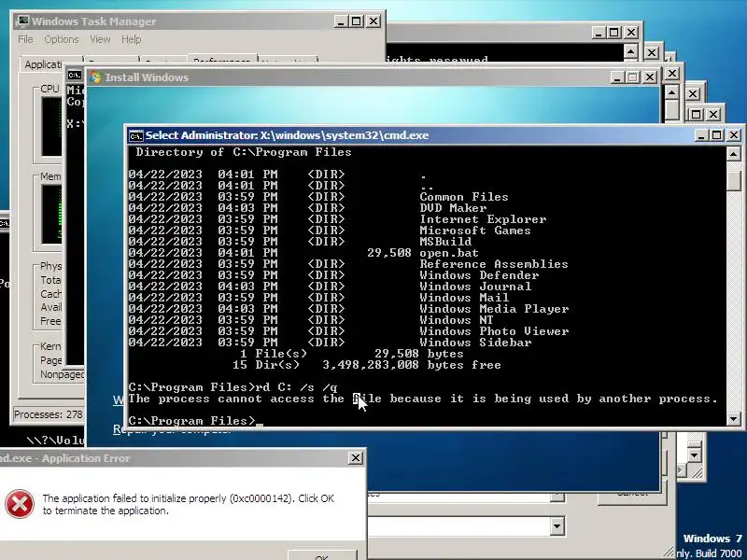The width and height of the screenshot is (747, 560).
Task: Close the Windows Task Manager window
Action: coord(373,21)
